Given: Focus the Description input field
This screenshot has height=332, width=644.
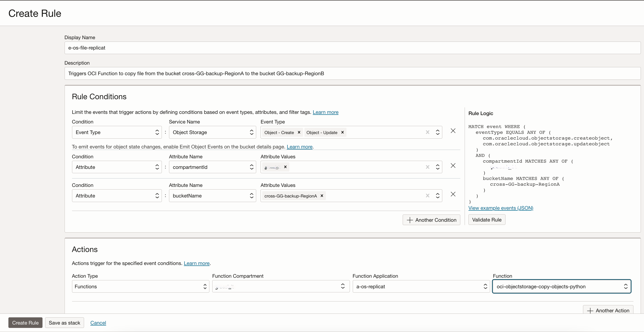Looking at the screenshot, I should point(352,74).
